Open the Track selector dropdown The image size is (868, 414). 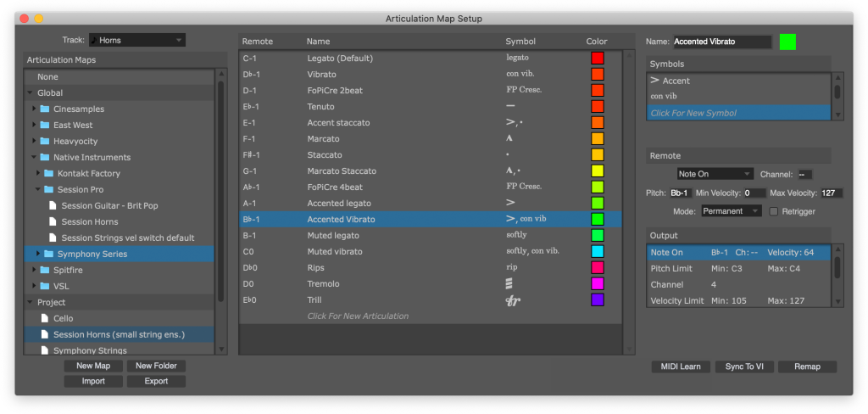tap(136, 40)
